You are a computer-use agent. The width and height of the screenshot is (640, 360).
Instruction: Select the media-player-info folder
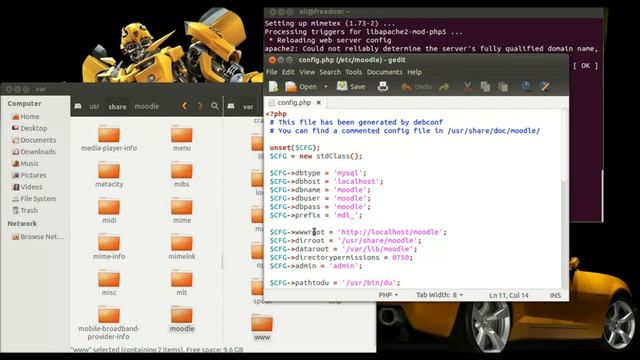pyautogui.click(x=109, y=138)
